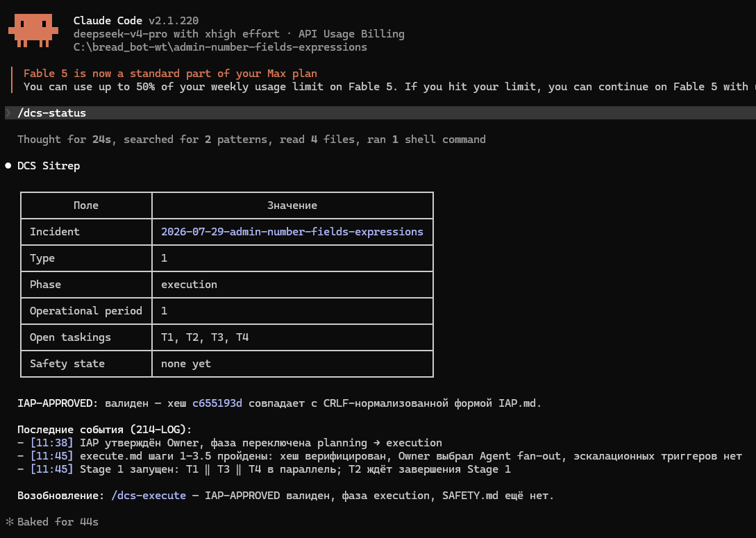
Task: Click the 'Type' table cell
Action: (86, 258)
